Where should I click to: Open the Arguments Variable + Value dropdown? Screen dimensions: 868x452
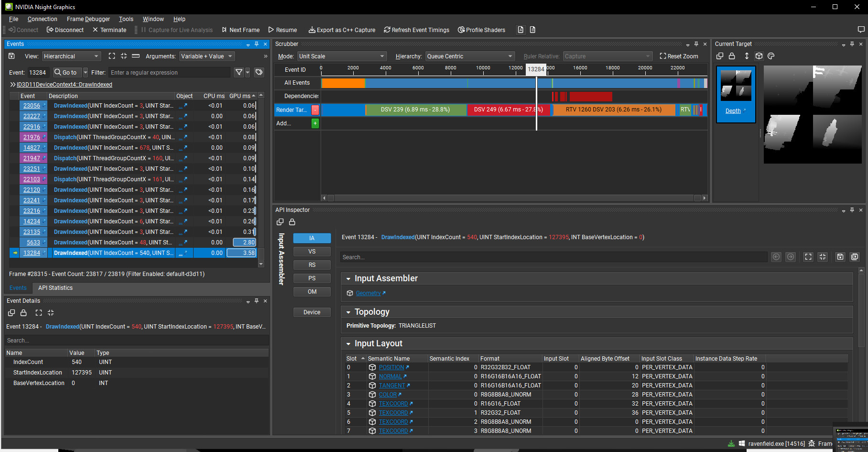207,56
